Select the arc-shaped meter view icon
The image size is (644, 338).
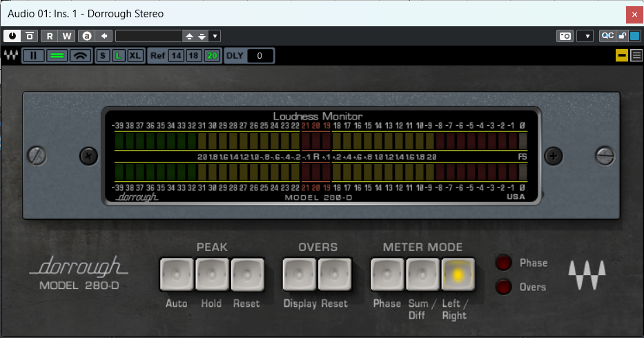pyautogui.click(x=81, y=56)
